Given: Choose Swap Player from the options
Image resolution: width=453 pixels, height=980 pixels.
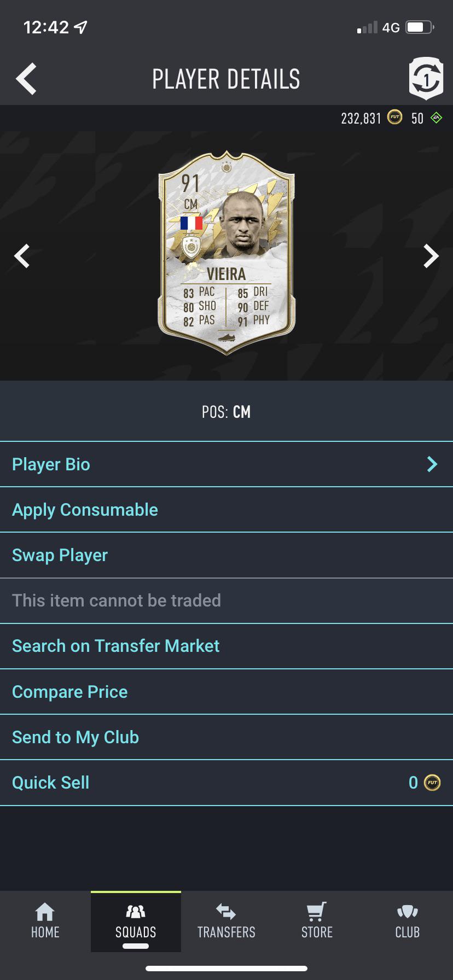Looking at the screenshot, I should coord(60,555).
